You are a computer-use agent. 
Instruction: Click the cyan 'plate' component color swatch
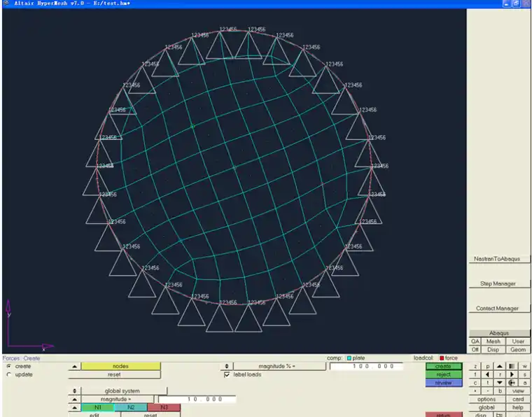[349, 358]
